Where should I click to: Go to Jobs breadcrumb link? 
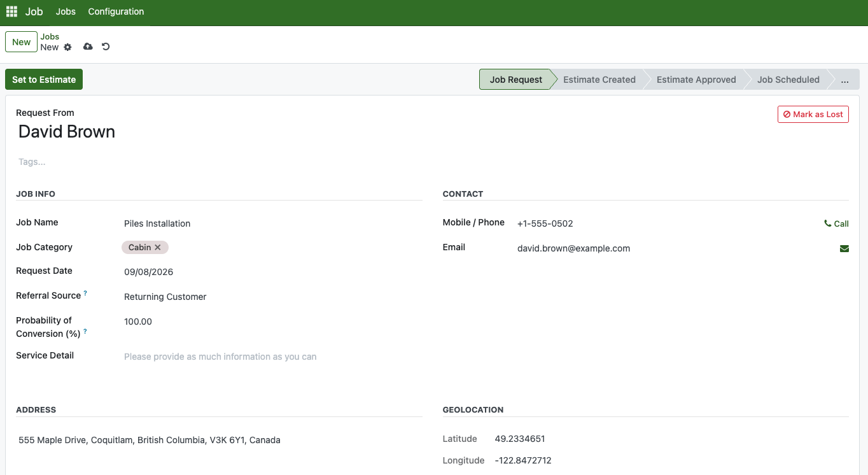[50, 37]
